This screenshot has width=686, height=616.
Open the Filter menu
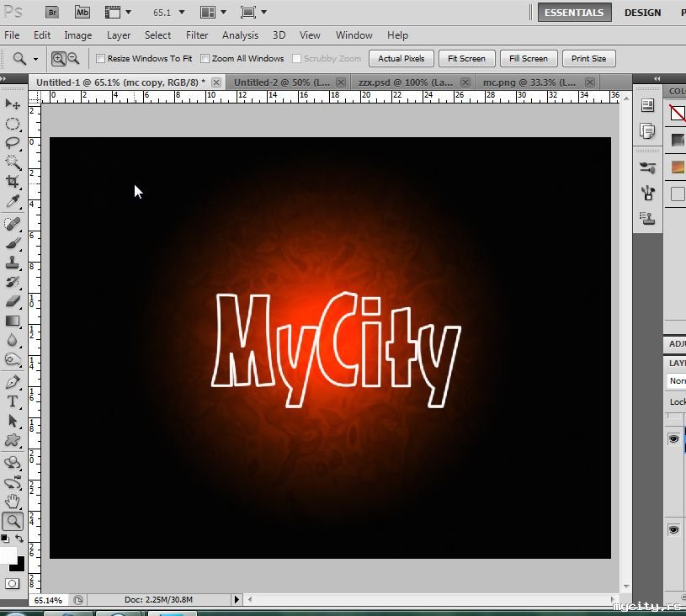point(197,35)
